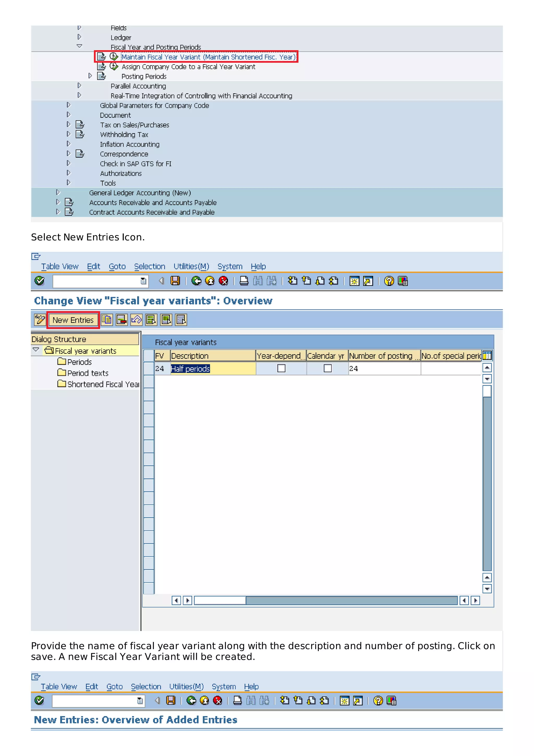Toggle Display/Change pencil icon beside New Entries
Viewport: 534px width, 756px height.
pos(40,320)
